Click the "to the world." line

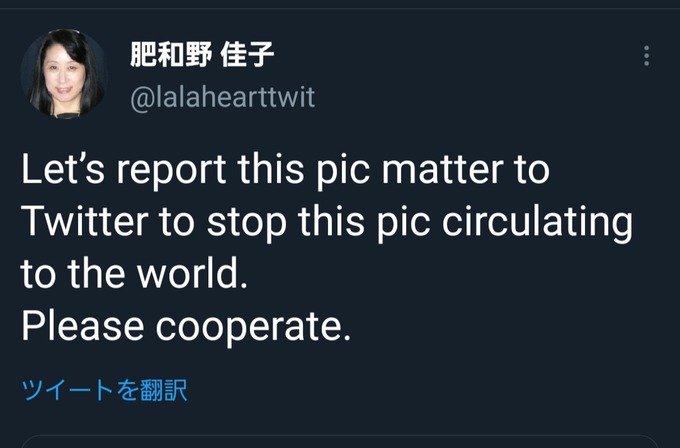(x=134, y=274)
